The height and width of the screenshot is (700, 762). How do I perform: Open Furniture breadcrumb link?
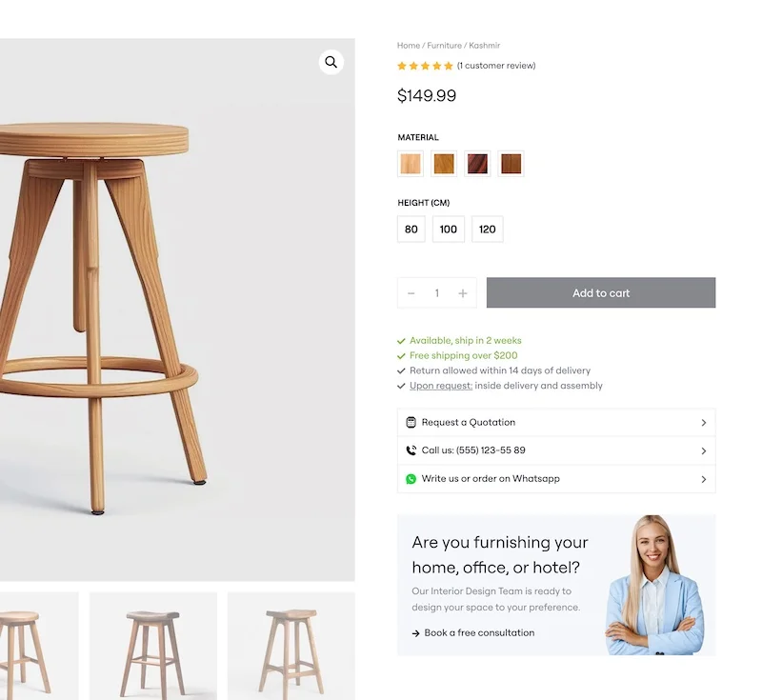click(x=444, y=45)
